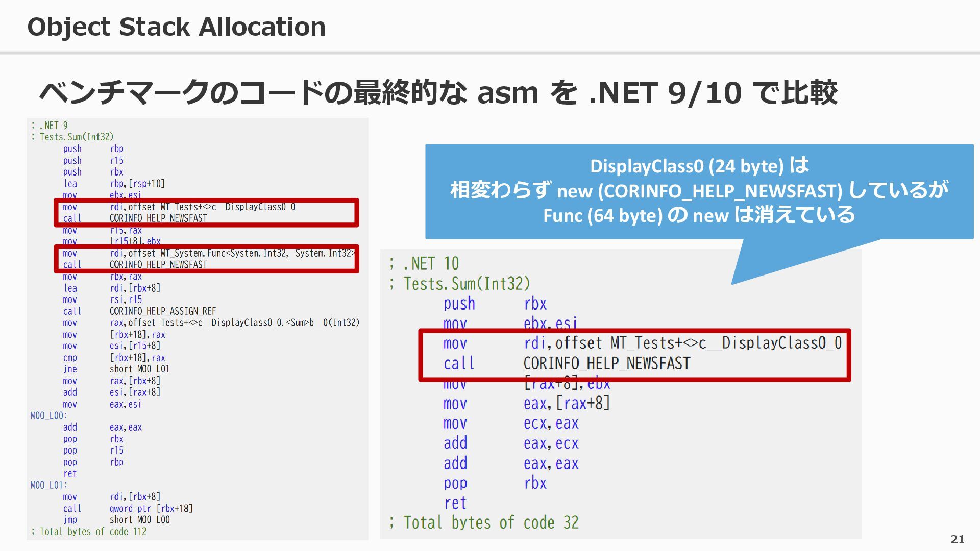Image resolution: width=980 pixels, height=551 pixels.
Task: Click the M00_L01 label
Action: pyautogui.click(x=48, y=485)
